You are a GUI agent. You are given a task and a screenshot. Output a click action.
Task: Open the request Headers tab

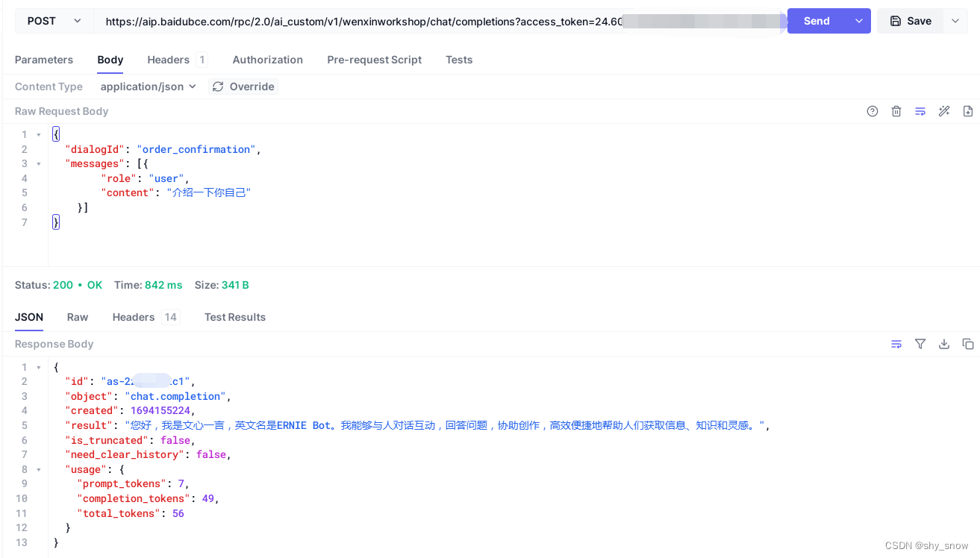pyautogui.click(x=178, y=60)
